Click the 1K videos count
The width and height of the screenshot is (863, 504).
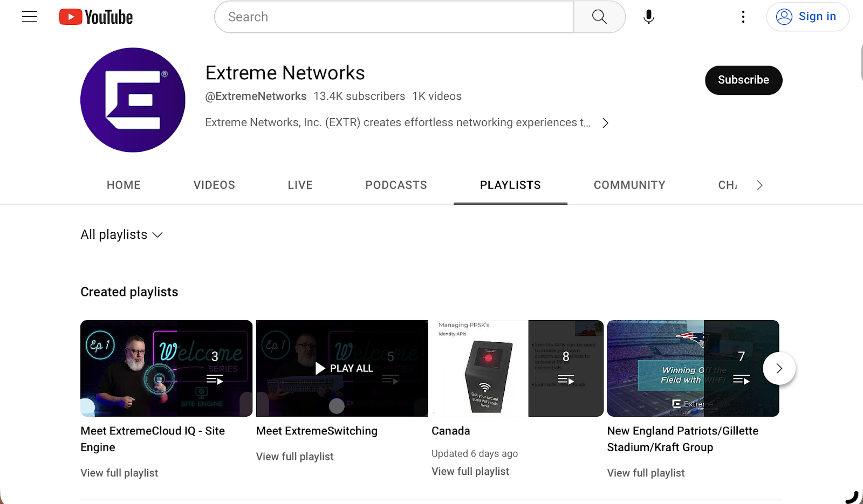pos(437,96)
